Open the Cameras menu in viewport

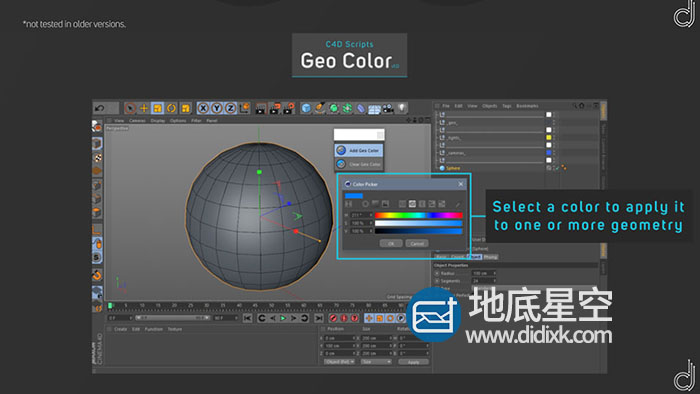click(x=137, y=120)
